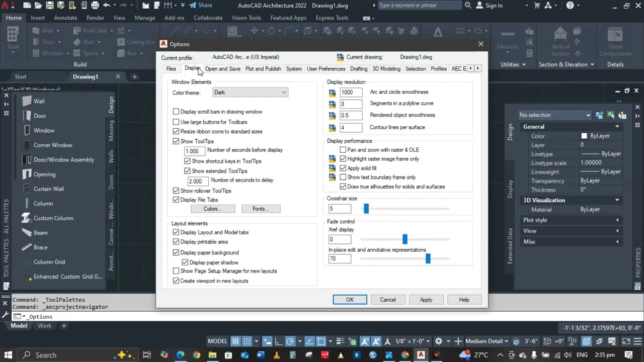
Task: Click the Search magnifier in title bar
Action: point(468,6)
